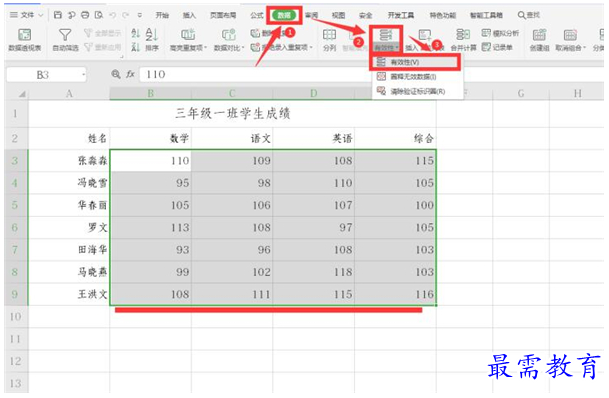The image size is (609, 398).
Task: Open the 智能工具箱 smart toolbox tab
Action: pos(486,15)
